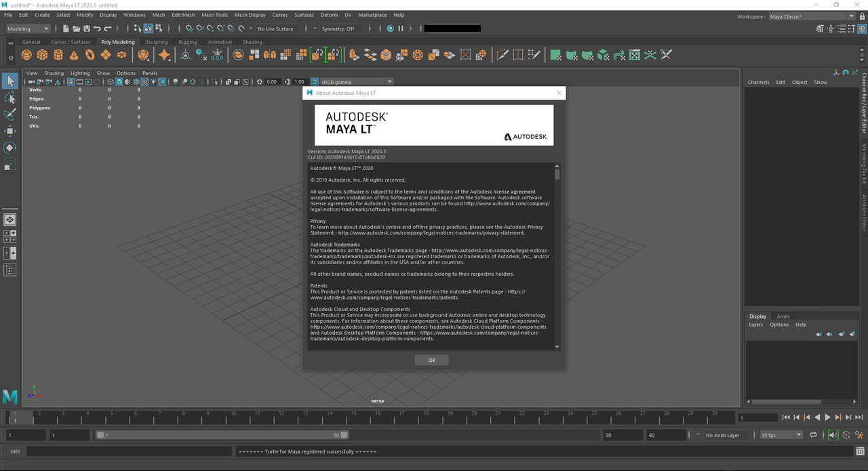Create a polygon cylinder from the shelf
Screen dimensions: 868x471
tap(58, 55)
